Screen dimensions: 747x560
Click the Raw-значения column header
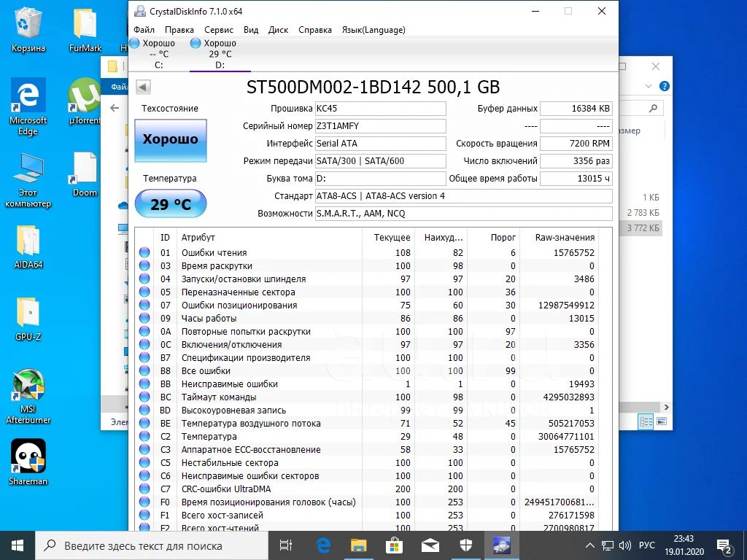click(565, 237)
